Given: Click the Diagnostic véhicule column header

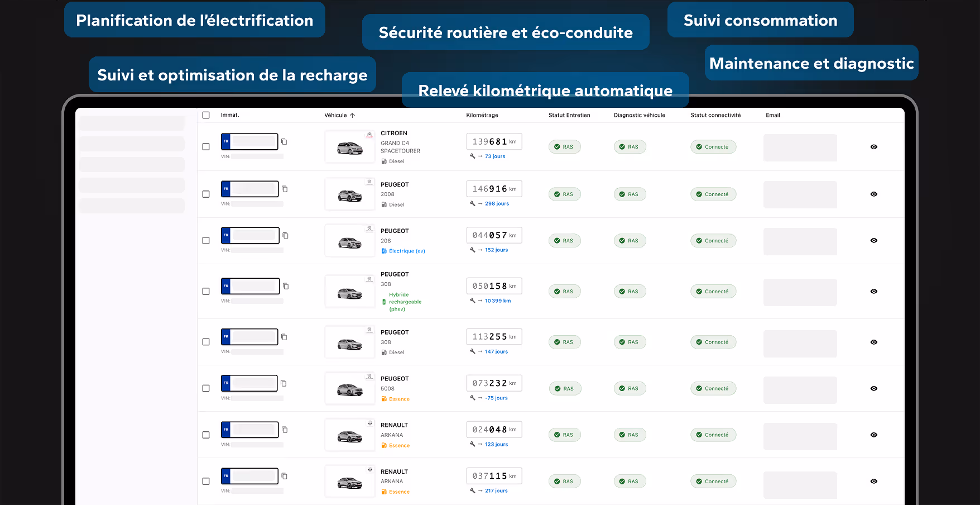Looking at the screenshot, I should coord(640,115).
